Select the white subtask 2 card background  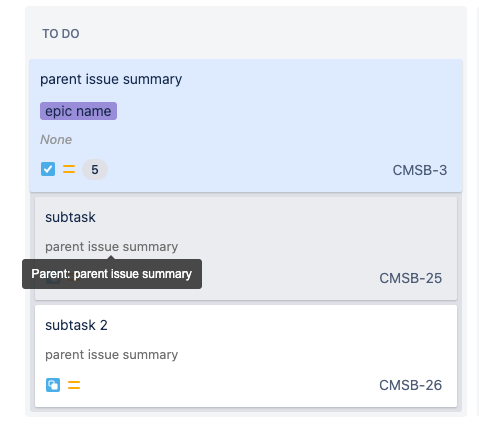pyautogui.click(x=246, y=356)
